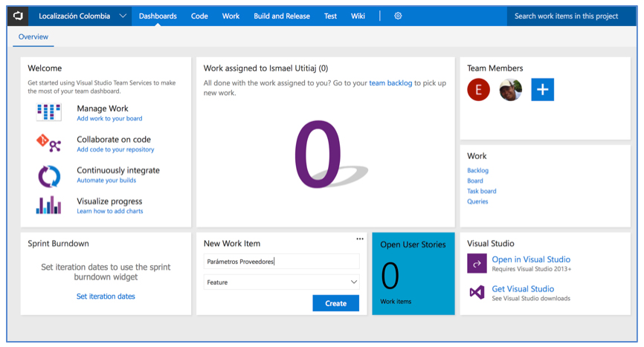Screen dimensions: 644x347
Task: Click the Visualize progress chart icon
Action: 48,204
